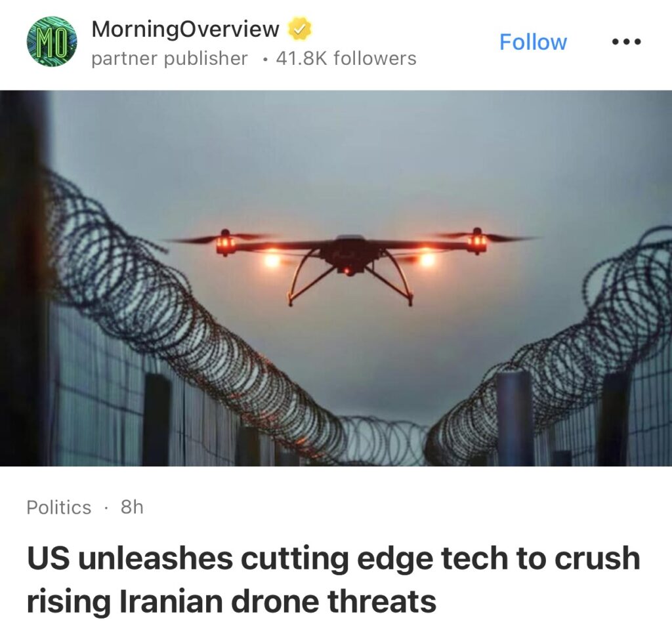The image size is (672, 633).
Task: Open the MorningOverview publisher name
Action: [x=185, y=29]
